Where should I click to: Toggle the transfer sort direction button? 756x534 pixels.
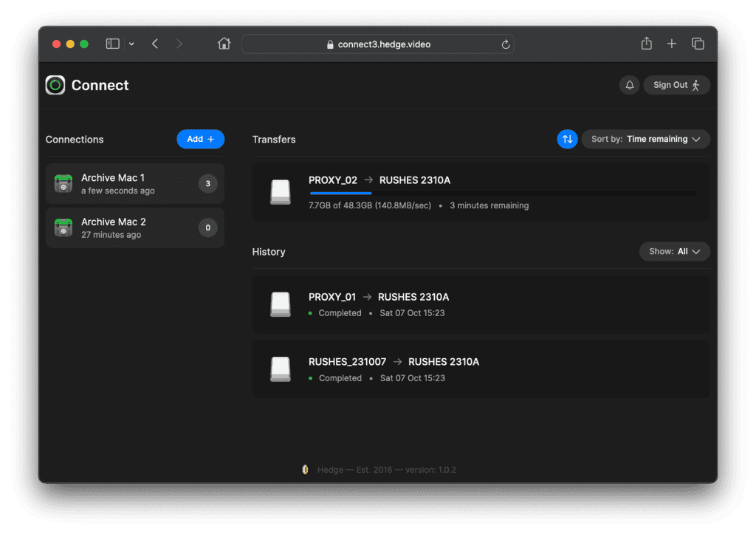point(567,139)
